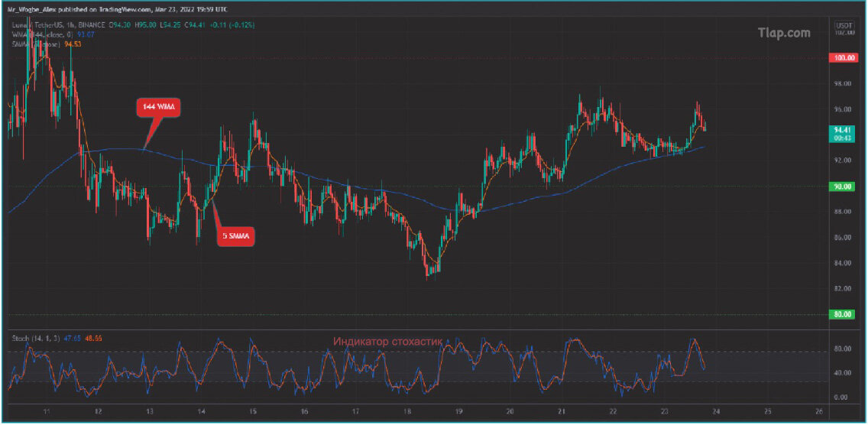Click the SMMA value 94.53
The image size is (868, 425).
click(x=73, y=44)
